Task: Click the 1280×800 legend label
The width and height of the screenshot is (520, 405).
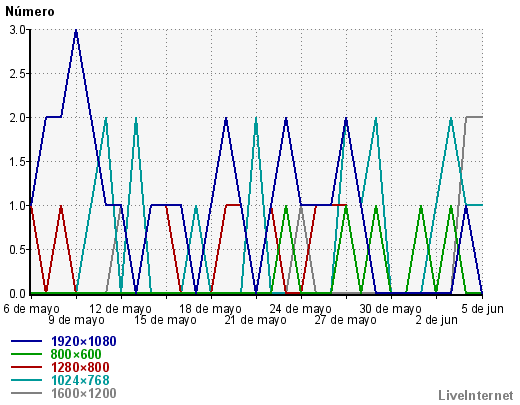Action: (80, 367)
